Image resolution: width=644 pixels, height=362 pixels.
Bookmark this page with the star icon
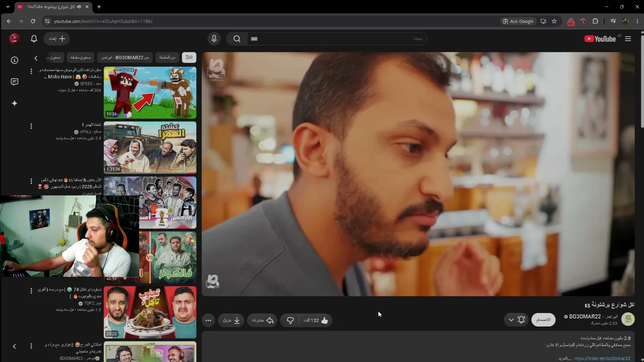tap(554, 21)
